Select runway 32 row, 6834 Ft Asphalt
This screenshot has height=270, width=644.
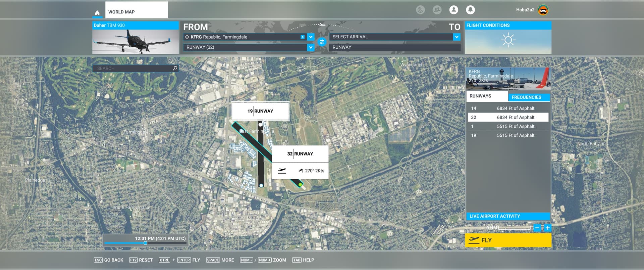click(x=508, y=117)
